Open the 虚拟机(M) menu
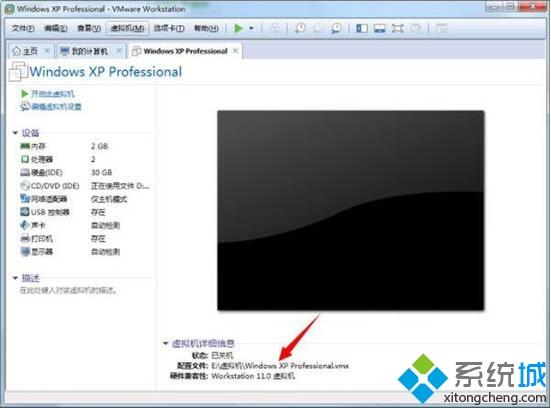 pos(127,28)
